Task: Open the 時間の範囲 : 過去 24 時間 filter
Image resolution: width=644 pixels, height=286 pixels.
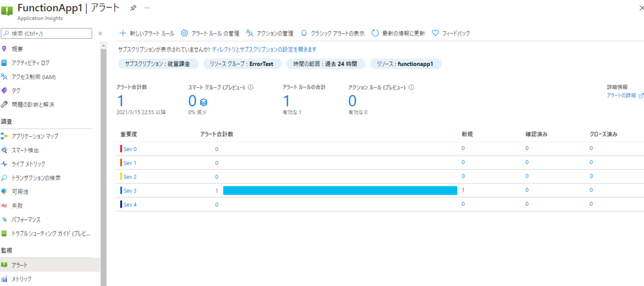Action: [326, 64]
